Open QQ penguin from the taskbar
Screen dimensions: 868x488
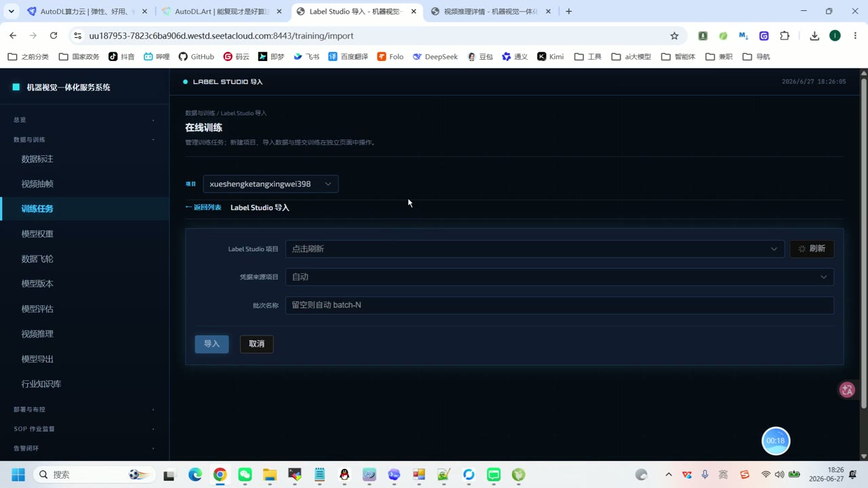point(344,474)
